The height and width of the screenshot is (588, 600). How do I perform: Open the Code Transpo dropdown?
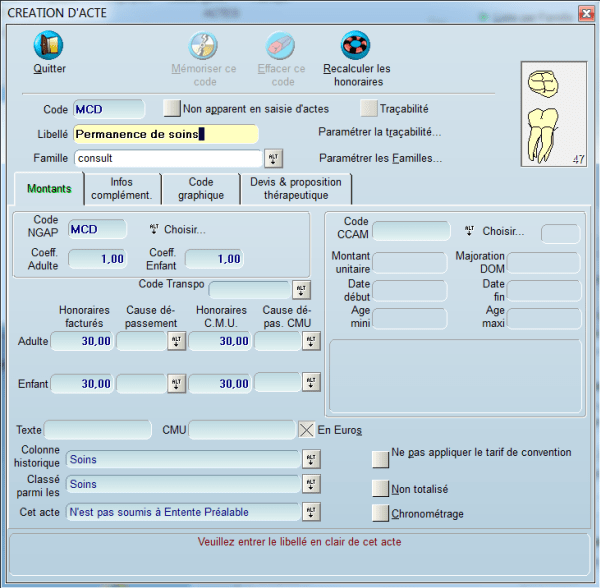pyautogui.click(x=301, y=289)
